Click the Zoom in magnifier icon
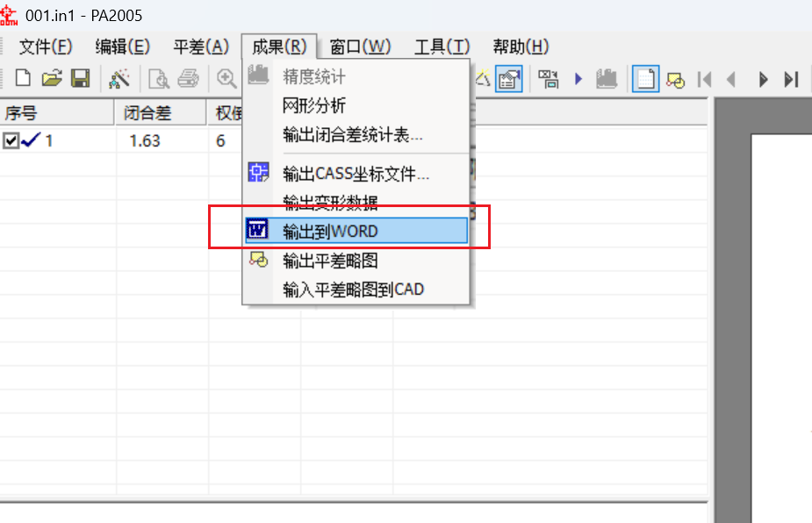812x523 pixels. pyautogui.click(x=226, y=79)
